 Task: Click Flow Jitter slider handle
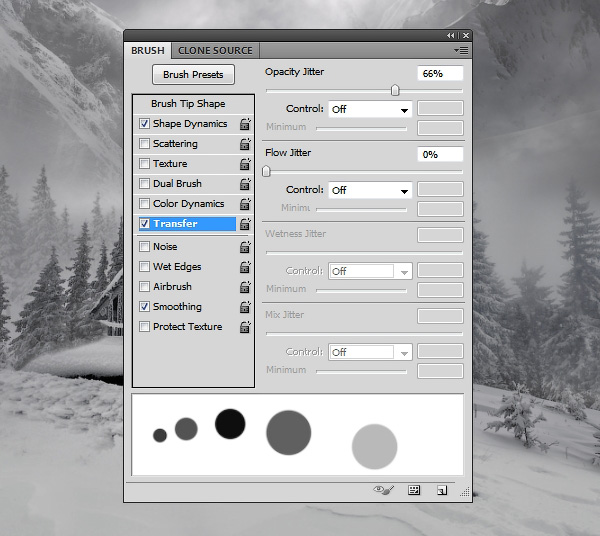[x=266, y=171]
